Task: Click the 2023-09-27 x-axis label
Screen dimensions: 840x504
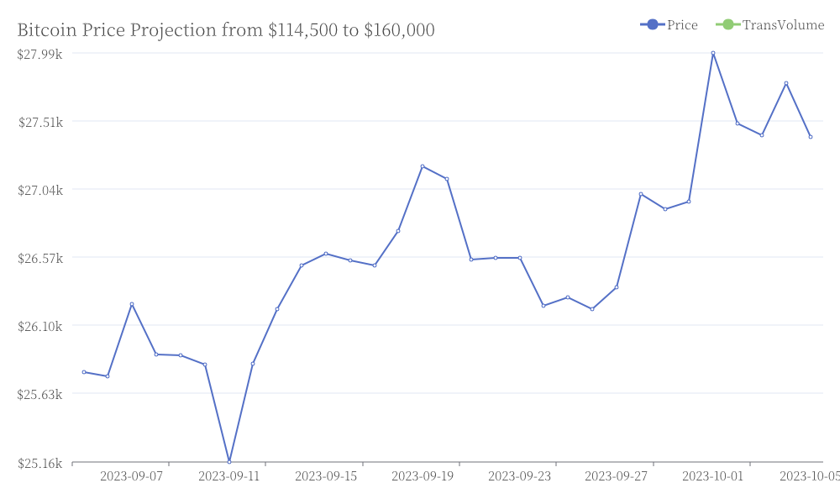Action: coord(616,476)
